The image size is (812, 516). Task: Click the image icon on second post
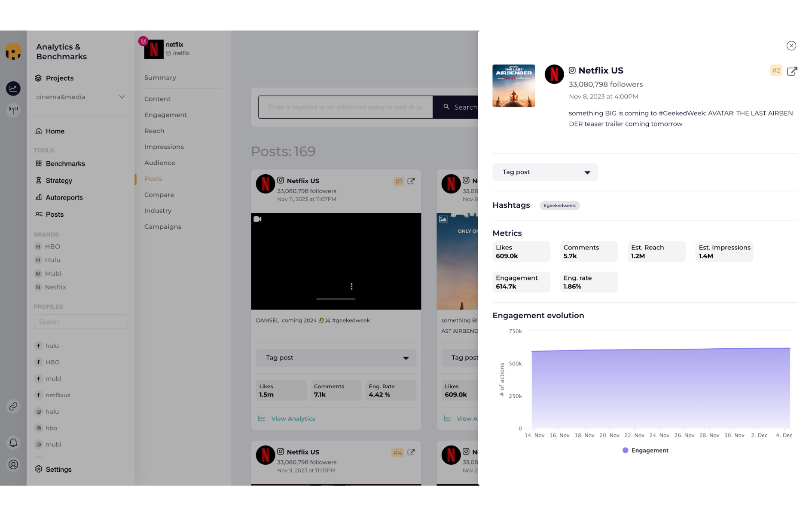click(x=443, y=219)
